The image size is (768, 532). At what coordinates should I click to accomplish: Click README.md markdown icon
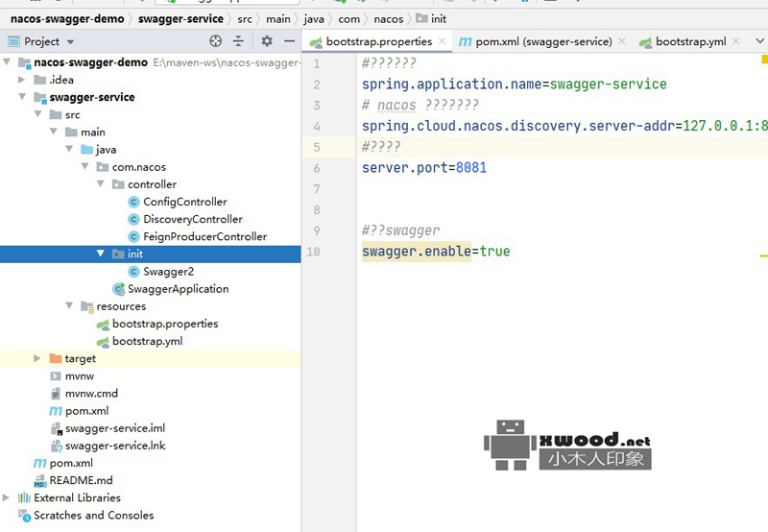click(x=39, y=481)
